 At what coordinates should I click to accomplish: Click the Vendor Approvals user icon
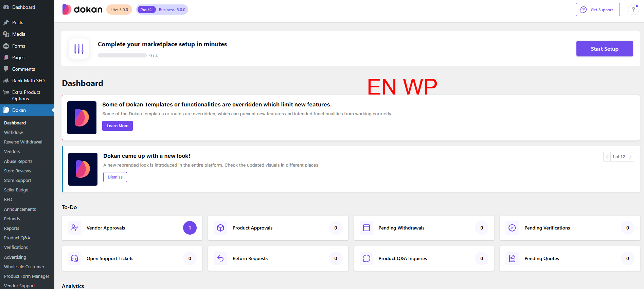(74, 228)
